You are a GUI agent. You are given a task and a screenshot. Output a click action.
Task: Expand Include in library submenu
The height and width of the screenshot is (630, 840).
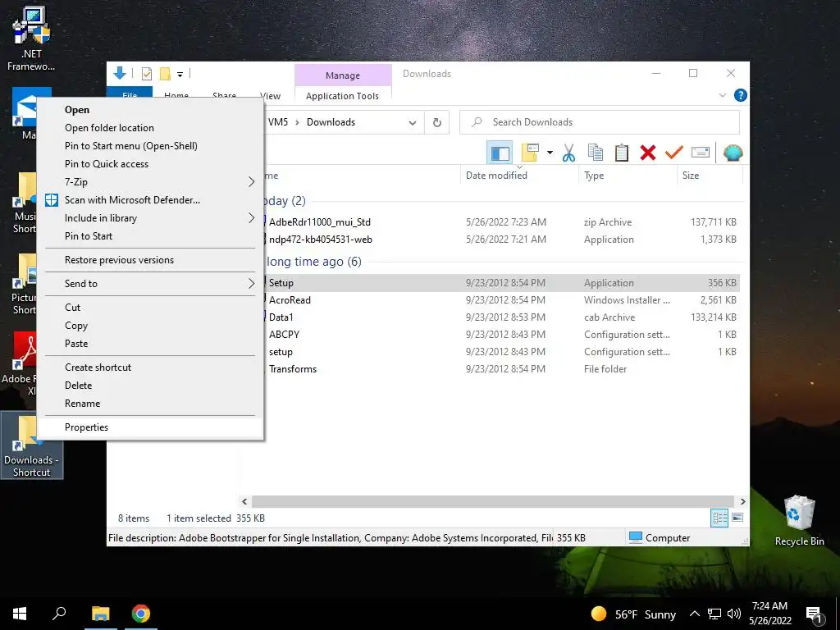[x=151, y=218]
